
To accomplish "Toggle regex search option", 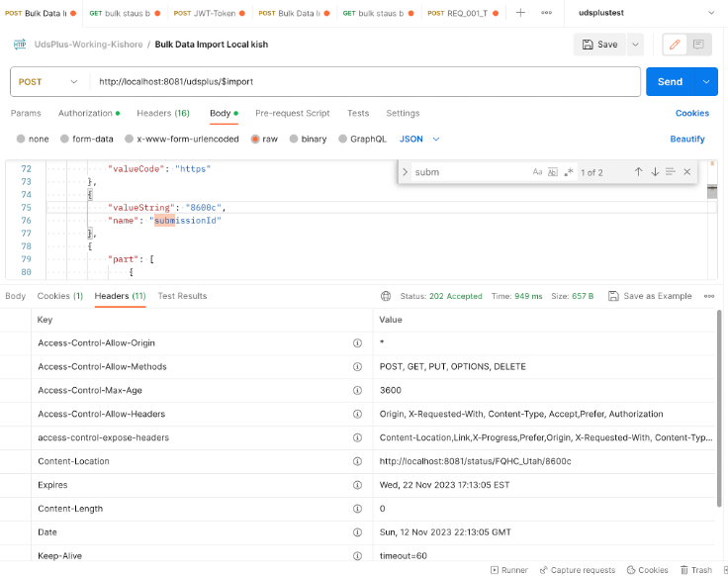I will point(569,172).
